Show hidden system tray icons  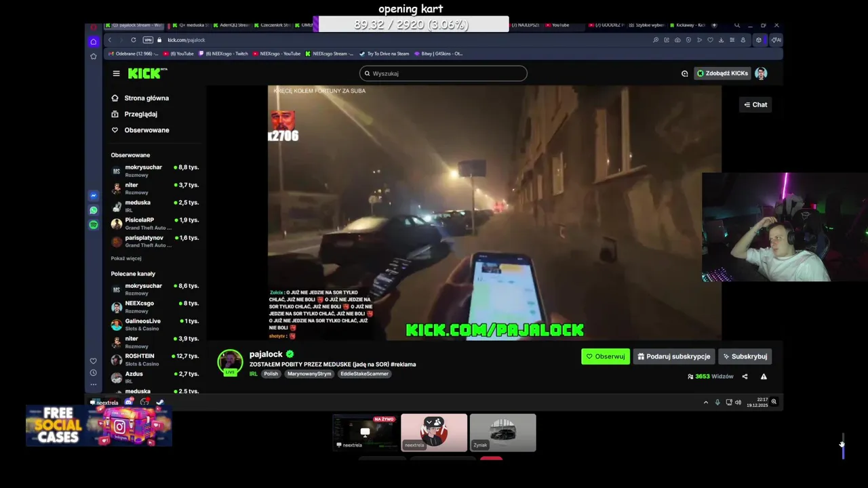coord(706,402)
